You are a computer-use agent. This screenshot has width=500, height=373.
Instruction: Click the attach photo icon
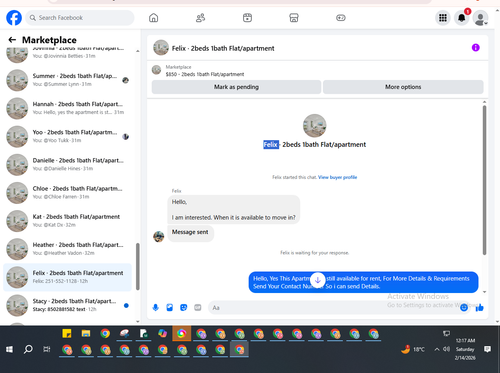[170, 307]
